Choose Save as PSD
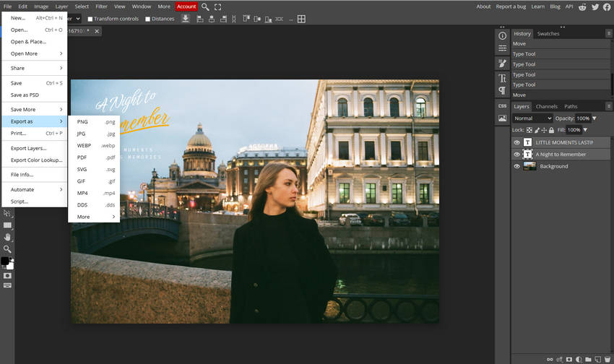This screenshot has width=614, height=364. click(x=35, y=95)
